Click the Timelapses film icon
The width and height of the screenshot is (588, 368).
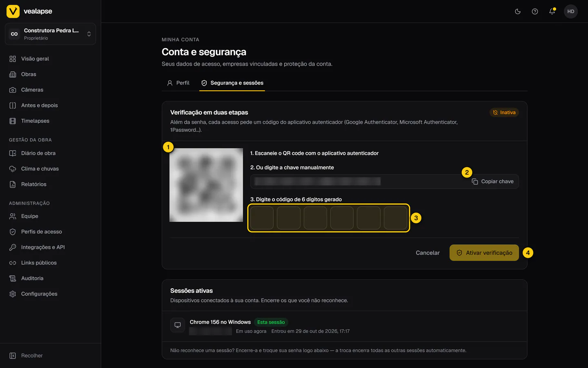coord(13,121)
